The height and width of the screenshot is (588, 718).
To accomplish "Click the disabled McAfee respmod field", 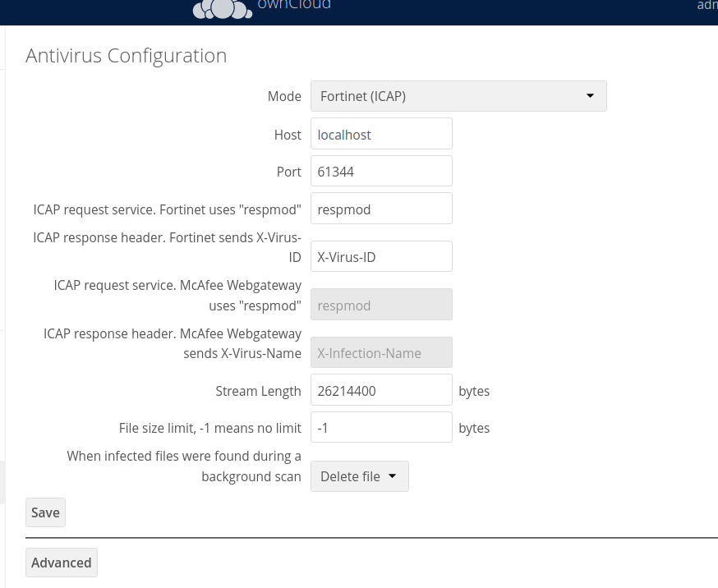I will pos(381,304).
